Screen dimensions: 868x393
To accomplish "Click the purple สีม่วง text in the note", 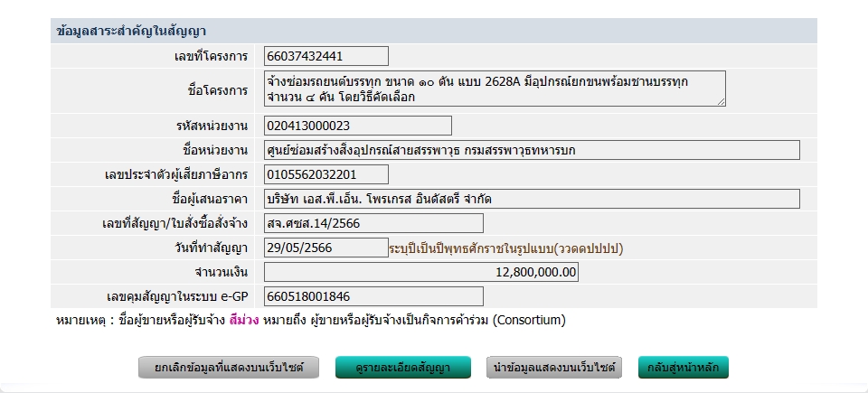I will (x=245, y=320).
